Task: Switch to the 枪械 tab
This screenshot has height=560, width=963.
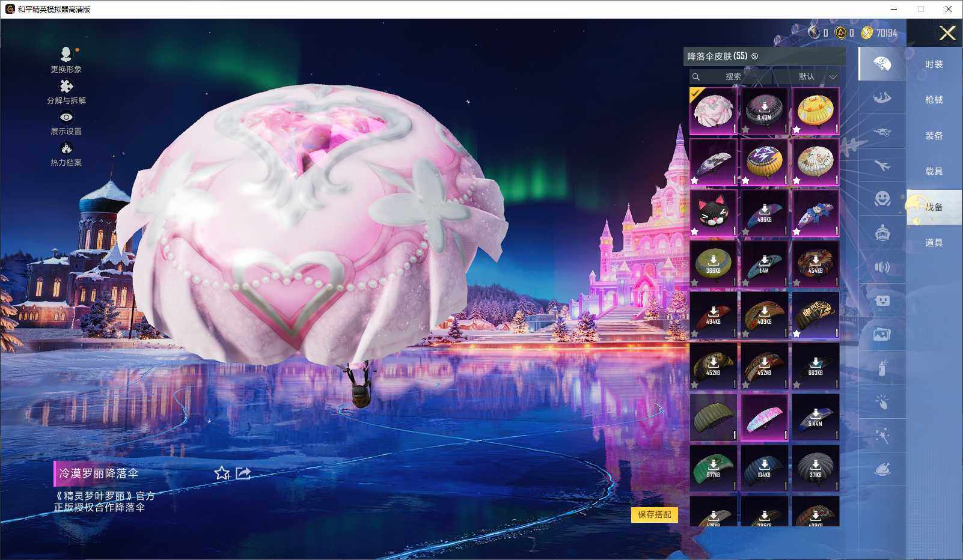Action: [934, 100]
